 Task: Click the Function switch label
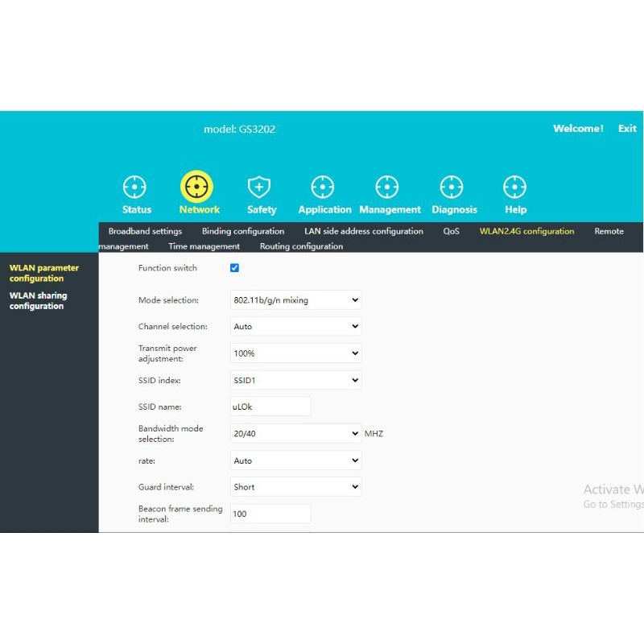click(167, 268)
